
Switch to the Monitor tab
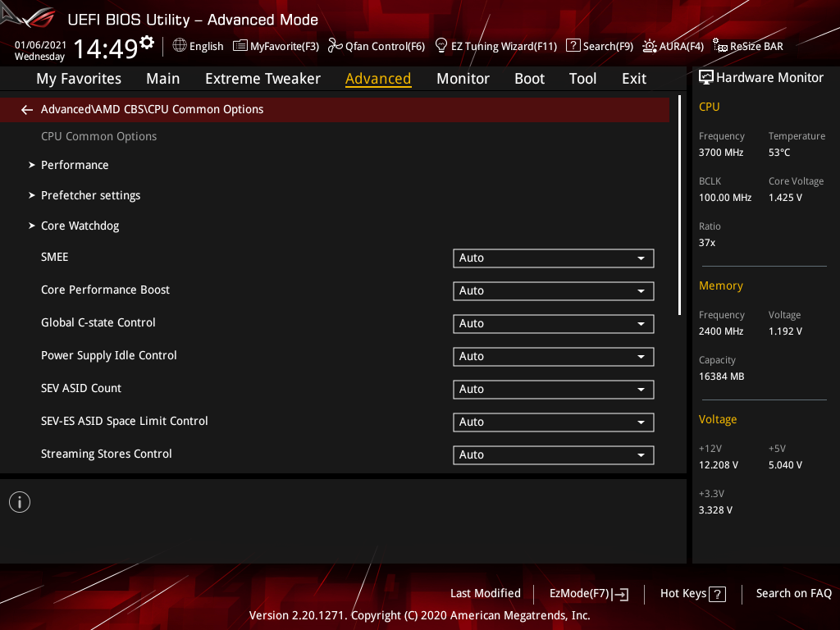(x=463, y=79)
